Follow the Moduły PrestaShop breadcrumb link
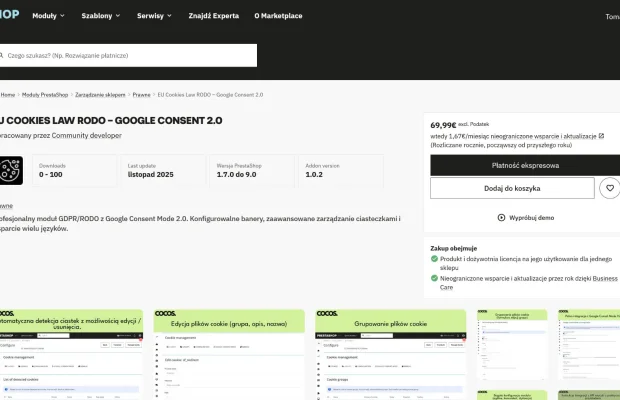Image resolution: width=620 pixels, height=400 pixels. tap(45, 95)
